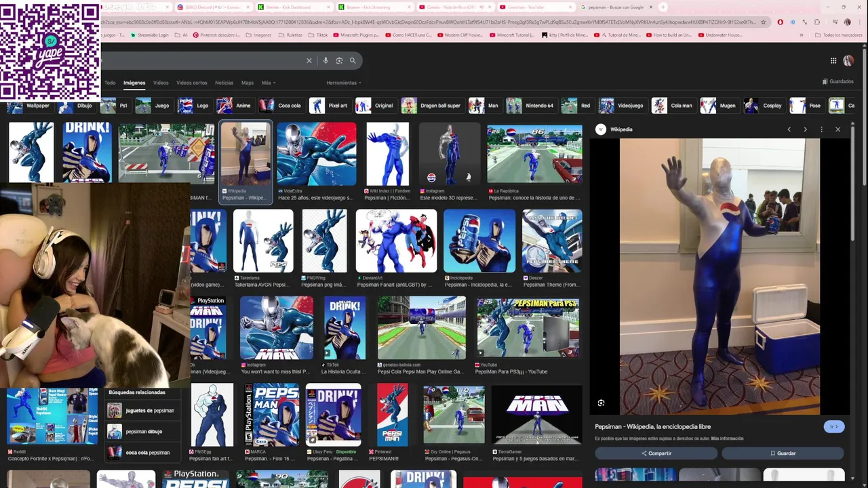Viewport: 868px width, 488px height.
Task: Show previous image in preview panel
Action: 789,129
